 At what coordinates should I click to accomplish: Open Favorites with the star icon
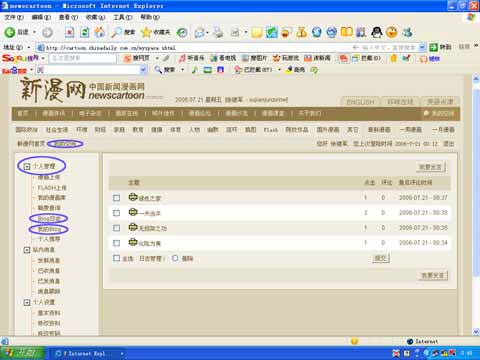click(146, 32)
